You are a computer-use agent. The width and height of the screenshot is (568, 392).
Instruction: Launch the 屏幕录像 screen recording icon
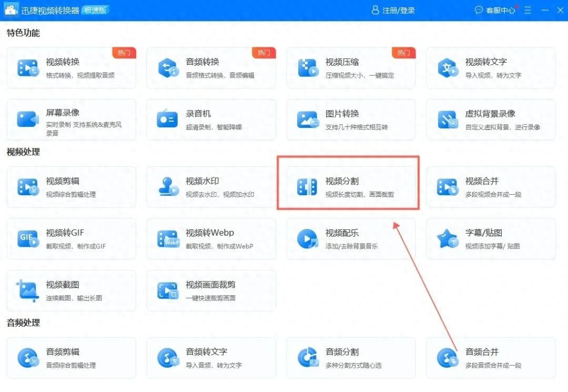pos(27,119)
